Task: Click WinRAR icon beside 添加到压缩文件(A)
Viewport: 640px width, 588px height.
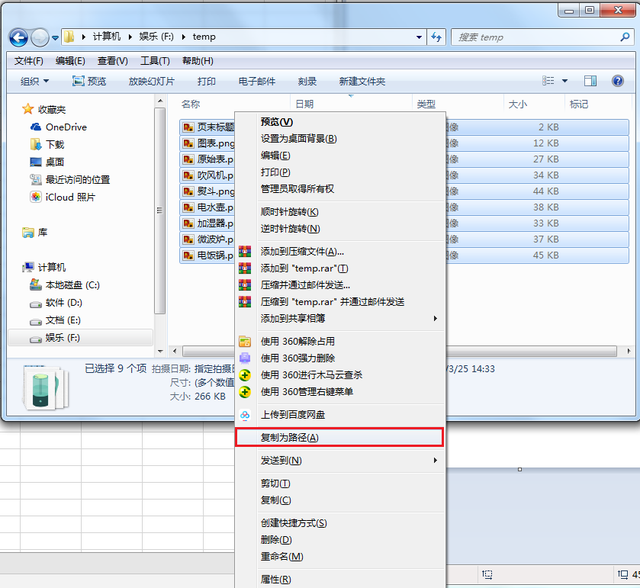Action: click(x=245, y=252)
